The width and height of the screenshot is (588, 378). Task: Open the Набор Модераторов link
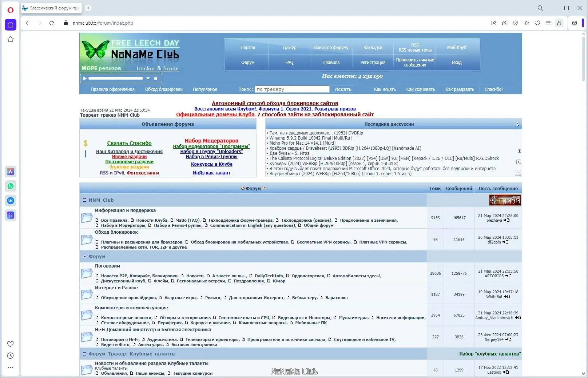click(x=211, y=141)
